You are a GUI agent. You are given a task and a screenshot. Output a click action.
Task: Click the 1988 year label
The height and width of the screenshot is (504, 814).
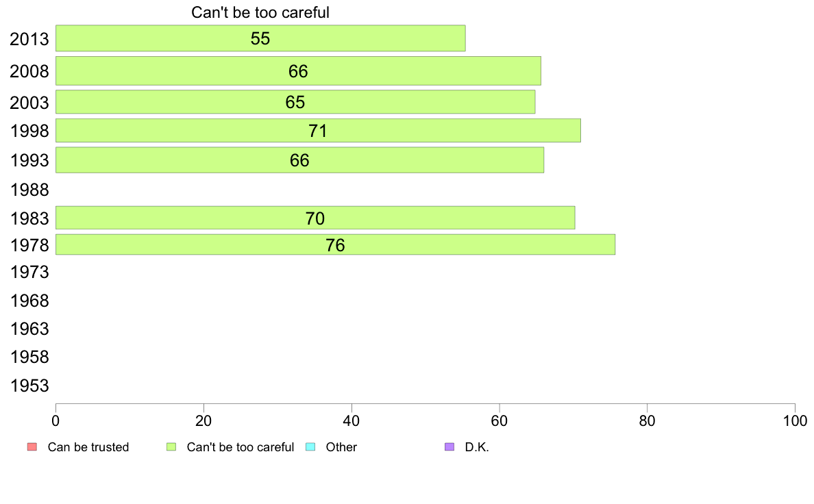coord(29,190)
